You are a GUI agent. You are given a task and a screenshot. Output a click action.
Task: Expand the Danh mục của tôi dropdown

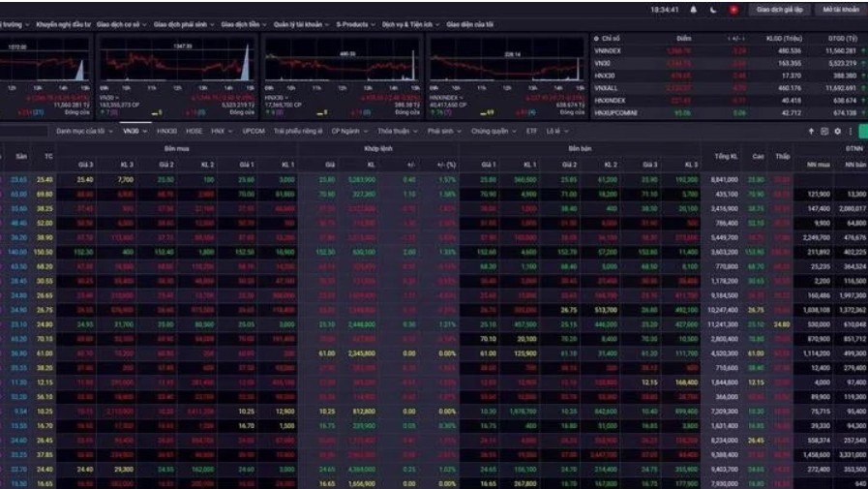84,132
